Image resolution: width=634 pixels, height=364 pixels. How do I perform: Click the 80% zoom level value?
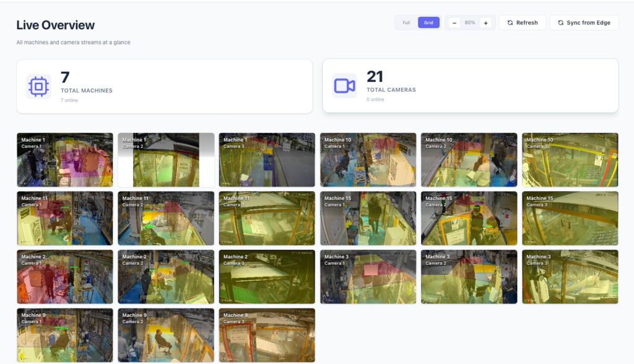point(470,23)
